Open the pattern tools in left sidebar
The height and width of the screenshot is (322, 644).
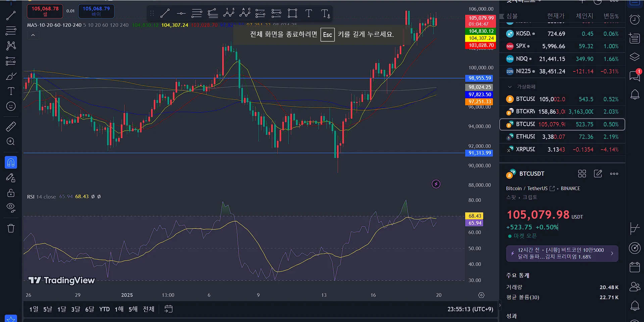click(11, 46)
